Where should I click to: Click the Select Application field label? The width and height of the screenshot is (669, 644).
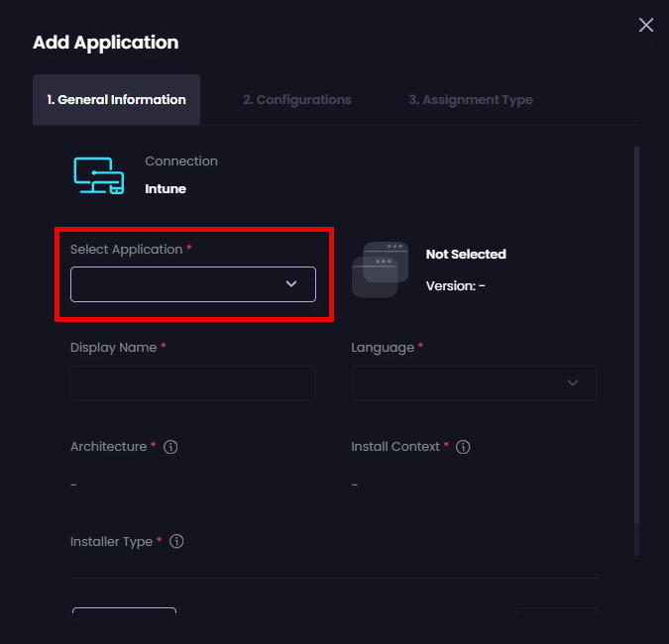[x=126, y=250]
